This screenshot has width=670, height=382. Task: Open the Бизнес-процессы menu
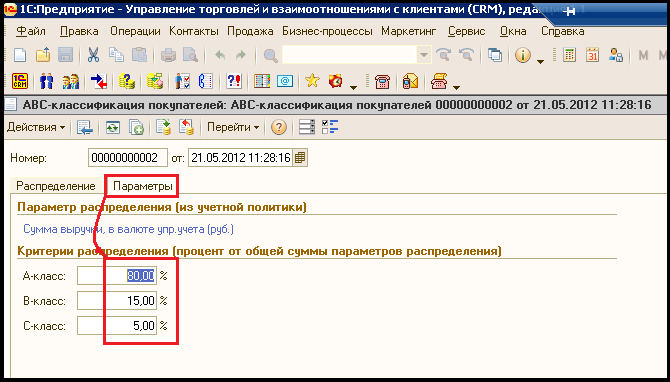coord(327,31)
